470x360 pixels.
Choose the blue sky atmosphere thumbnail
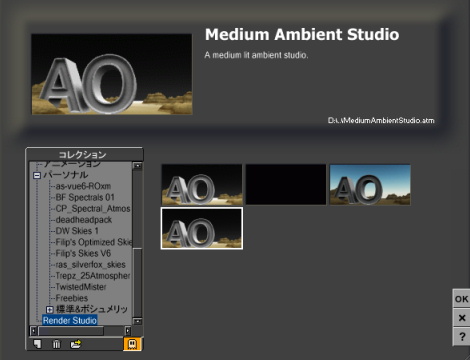coord(370,184)
